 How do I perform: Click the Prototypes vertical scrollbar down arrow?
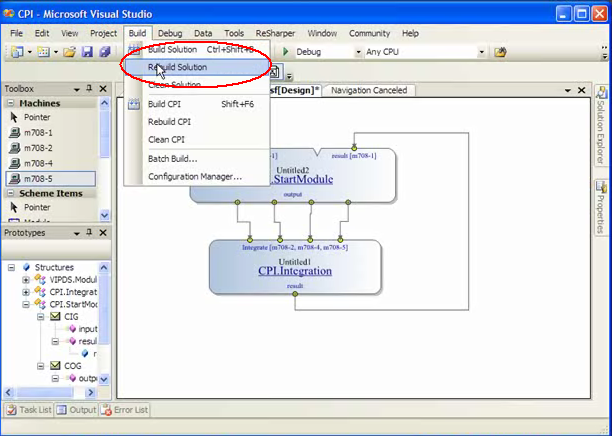[104, 379]
